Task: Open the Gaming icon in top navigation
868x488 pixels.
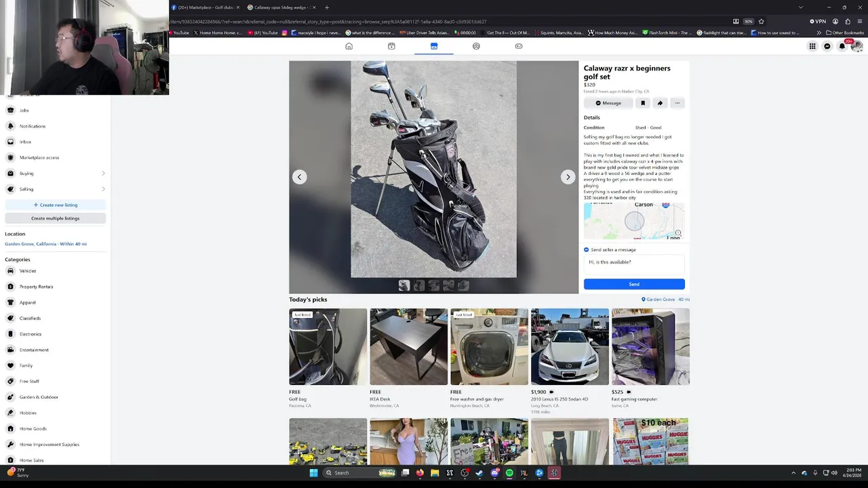Action: click(x=519, y=46)
